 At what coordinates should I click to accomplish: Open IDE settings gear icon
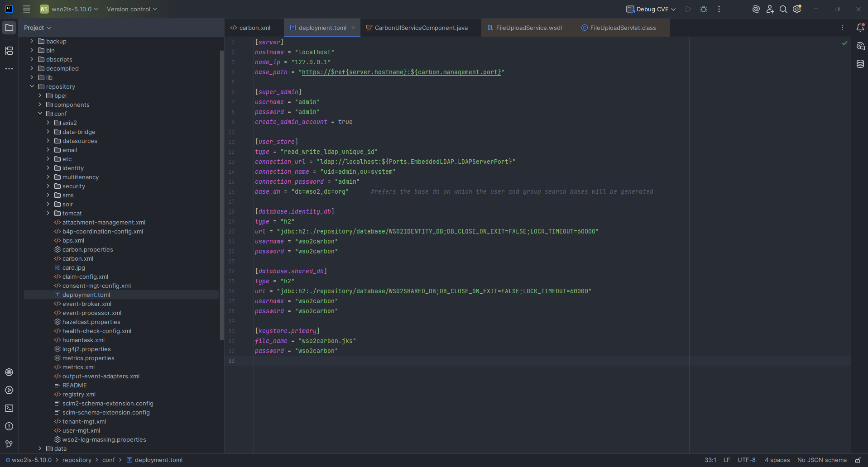click(x=797, y=9)
